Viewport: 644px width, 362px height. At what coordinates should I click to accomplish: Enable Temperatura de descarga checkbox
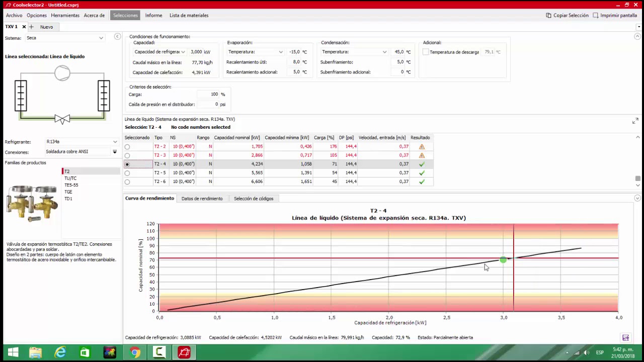pos(426,52)
